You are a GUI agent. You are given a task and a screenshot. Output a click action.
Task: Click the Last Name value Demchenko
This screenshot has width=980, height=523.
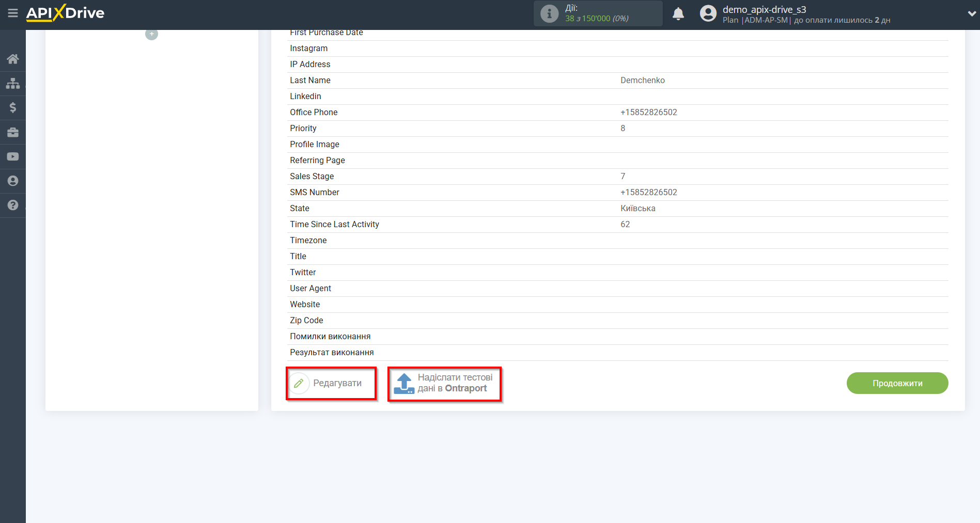642,80
